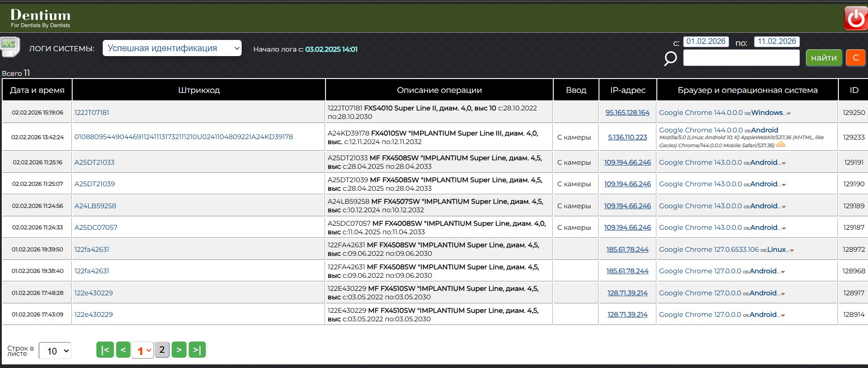Click the 'IP-адрес' column header
This screenshot has height=368, width=868.
[628, 90]
